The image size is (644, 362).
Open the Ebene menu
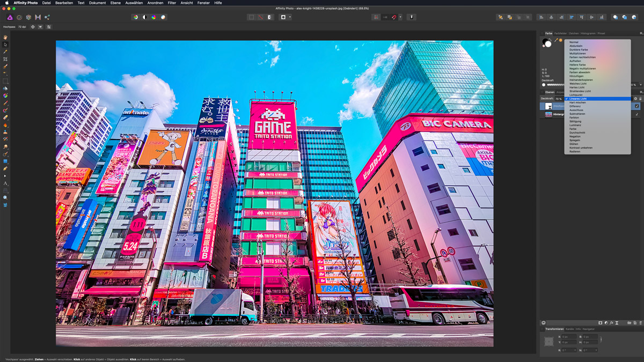tap(115, 3)
